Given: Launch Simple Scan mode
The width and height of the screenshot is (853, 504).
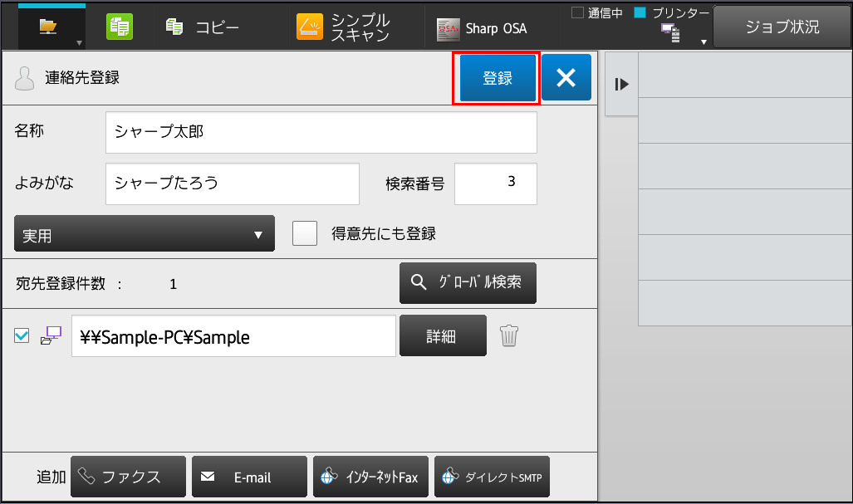Looking at the screenshot, I should pyautogui.click(x=345, y=27).
